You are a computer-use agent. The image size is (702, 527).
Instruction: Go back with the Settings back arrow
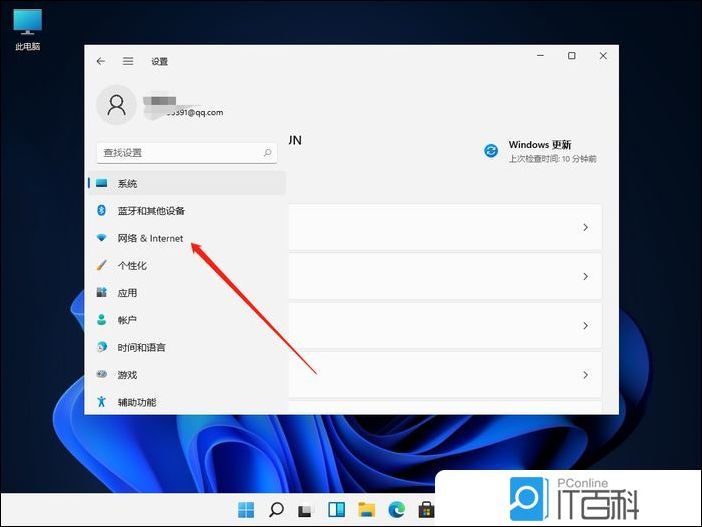tap(101, 61)
